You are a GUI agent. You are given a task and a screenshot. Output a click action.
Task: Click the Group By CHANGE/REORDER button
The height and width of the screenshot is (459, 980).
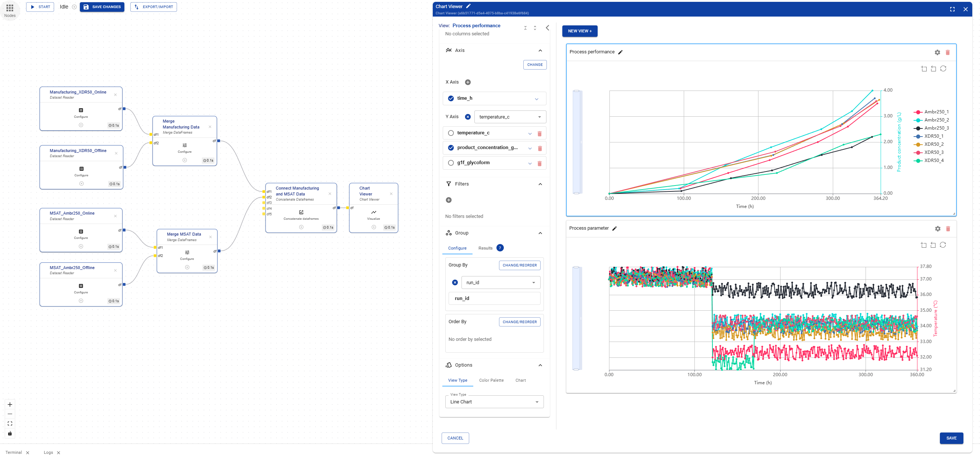click(x=519, y=265)
